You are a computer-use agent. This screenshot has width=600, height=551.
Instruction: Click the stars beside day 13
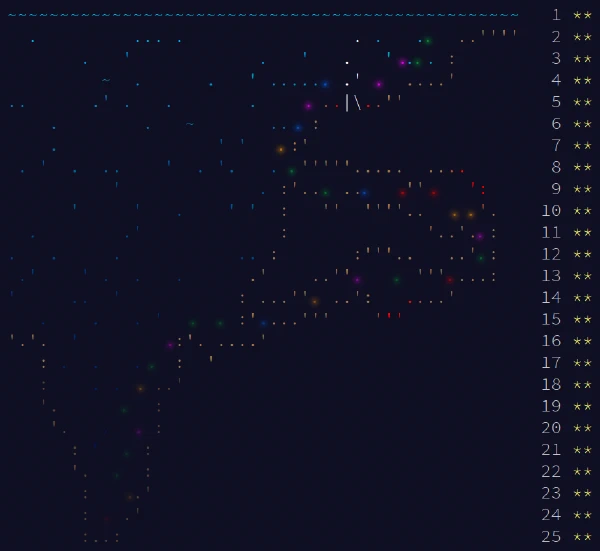tap(582, 276)
